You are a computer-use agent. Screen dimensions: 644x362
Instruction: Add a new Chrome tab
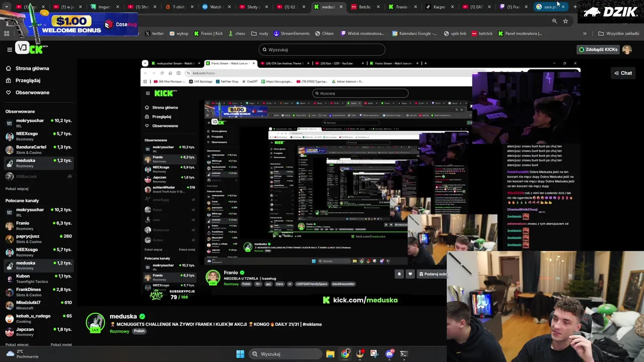[575, 7]
